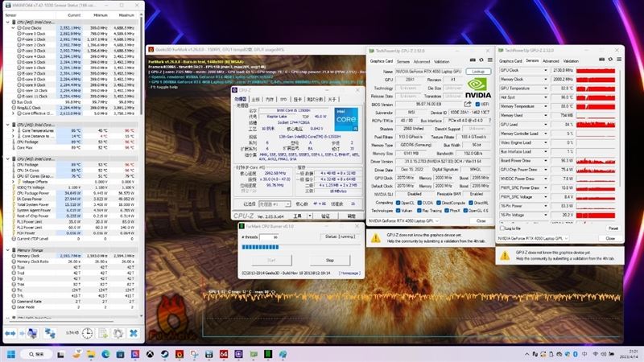644x362 pixels.
Task: Collapse Memory Timings section in HWiNFO
Action: pos(8,250)
